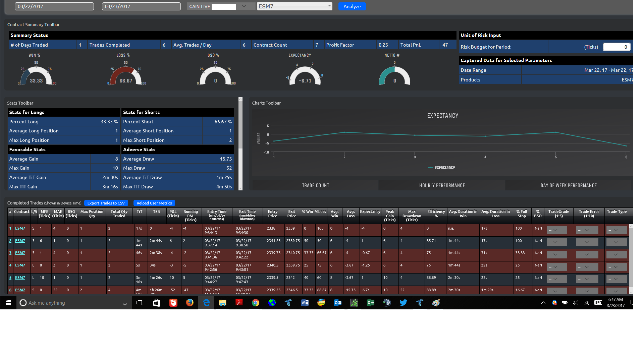This screenshot has height=362, width=644.
Task: Open Trade Error dropdown for trade 2
Action: [587, 242]
